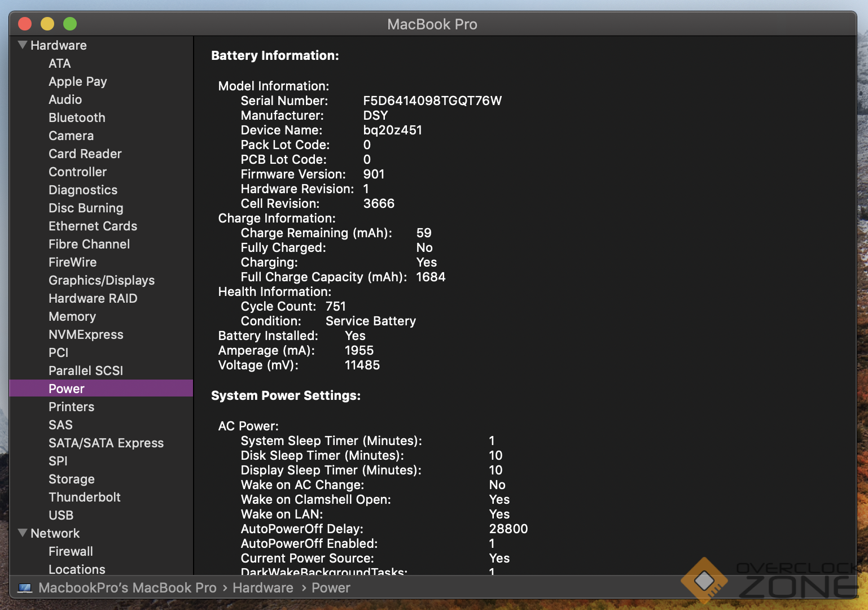Click the green zoom window button

coord(70,24)
